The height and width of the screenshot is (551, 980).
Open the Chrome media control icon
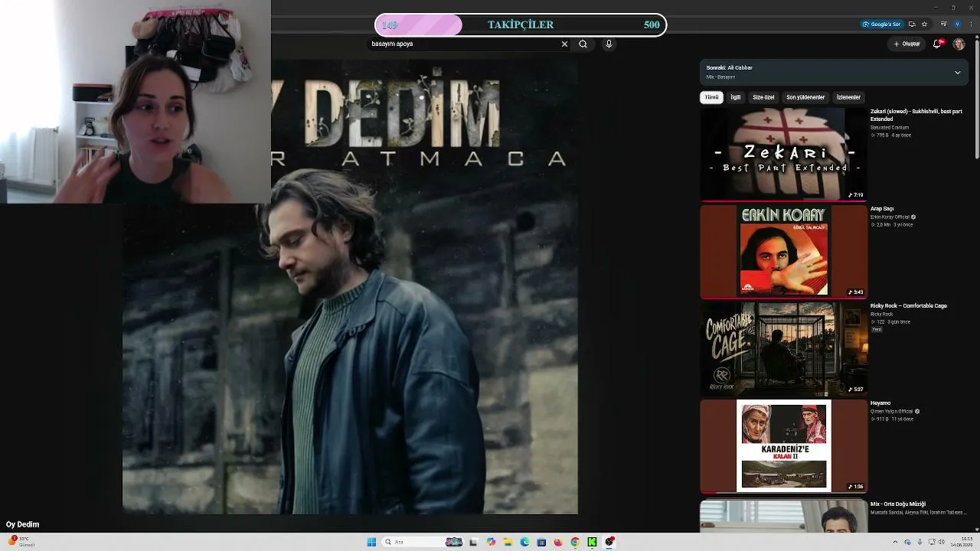coord(943,24)
